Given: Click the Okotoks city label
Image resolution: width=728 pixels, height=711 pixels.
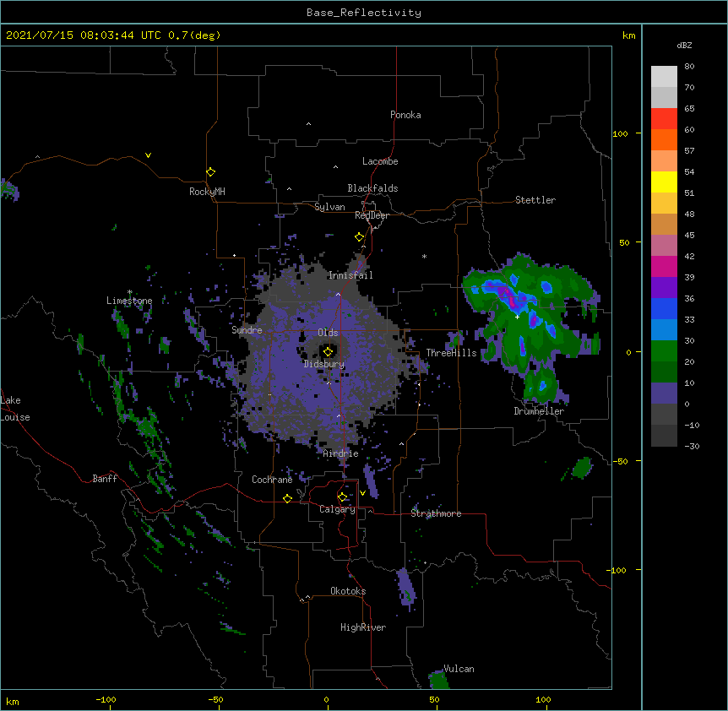Looking at the screenshot, I should (348, 591).
